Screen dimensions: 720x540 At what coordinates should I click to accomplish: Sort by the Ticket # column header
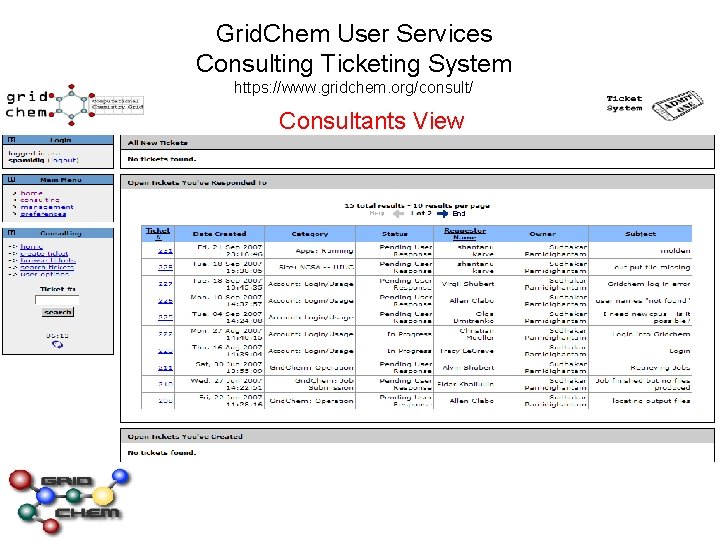point(158,233)
